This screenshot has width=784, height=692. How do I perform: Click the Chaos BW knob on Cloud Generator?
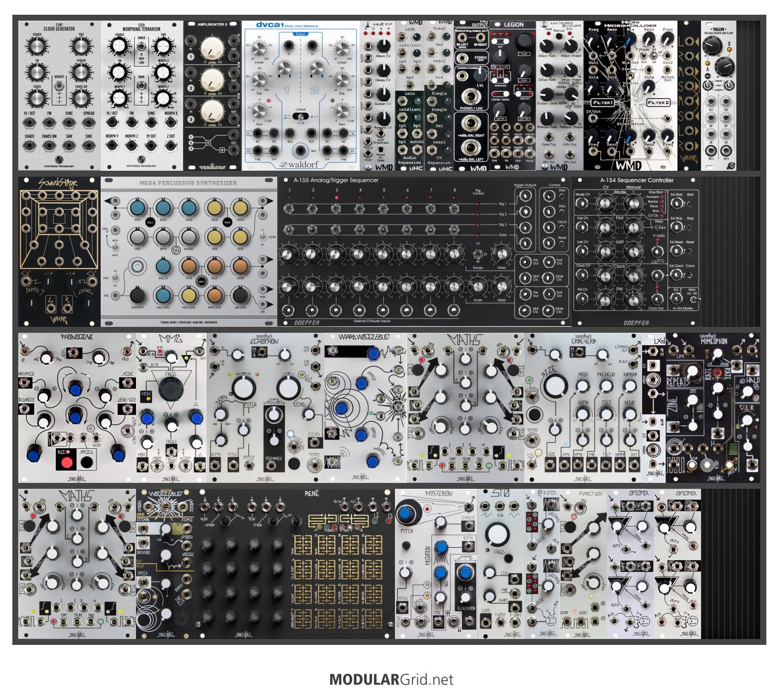[x=81, y=98]
